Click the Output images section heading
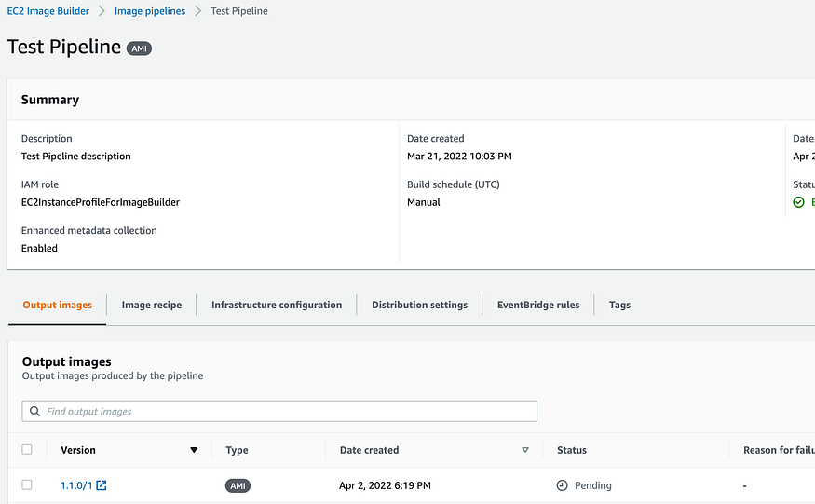Image resolution: width=815 pixels, height=504 pixels. (x=66, y=361)
